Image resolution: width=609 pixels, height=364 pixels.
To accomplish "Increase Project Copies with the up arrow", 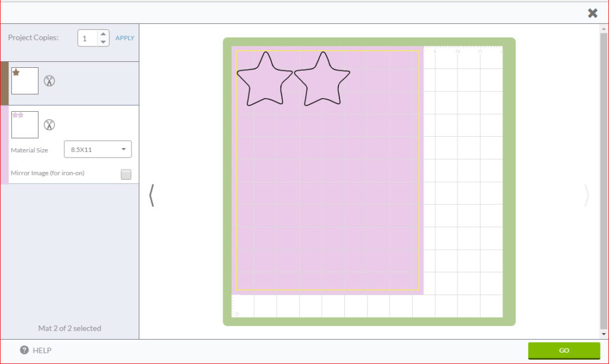I will click(103, 34).
